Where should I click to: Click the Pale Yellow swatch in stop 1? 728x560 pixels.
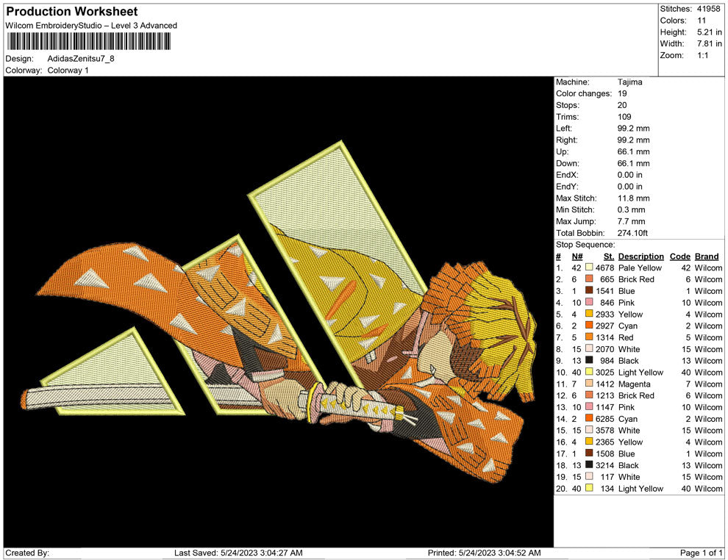pos(589,268)
